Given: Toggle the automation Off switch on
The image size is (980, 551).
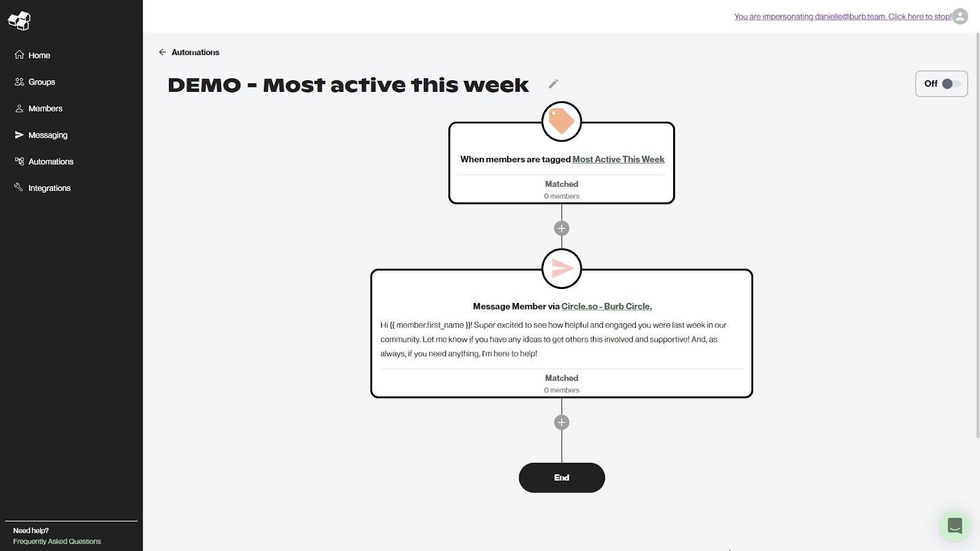Looking at the screenshot, I should tap(951, 84).
